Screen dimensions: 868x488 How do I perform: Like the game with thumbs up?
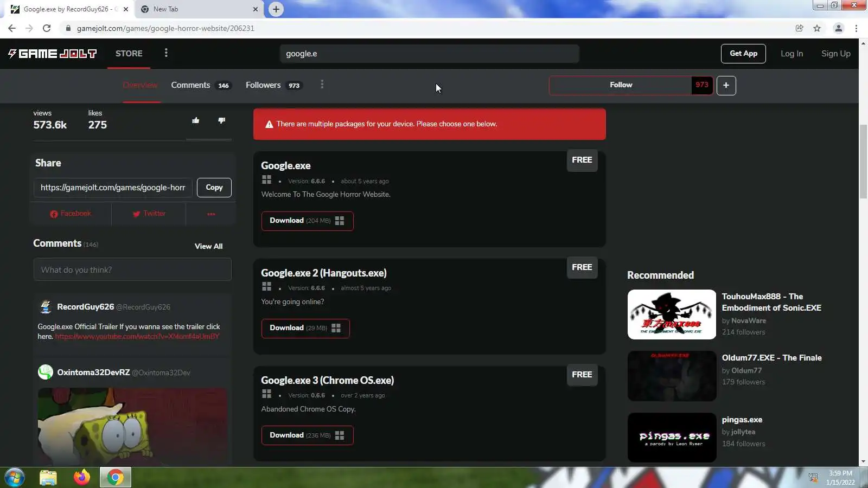[196, 120]
